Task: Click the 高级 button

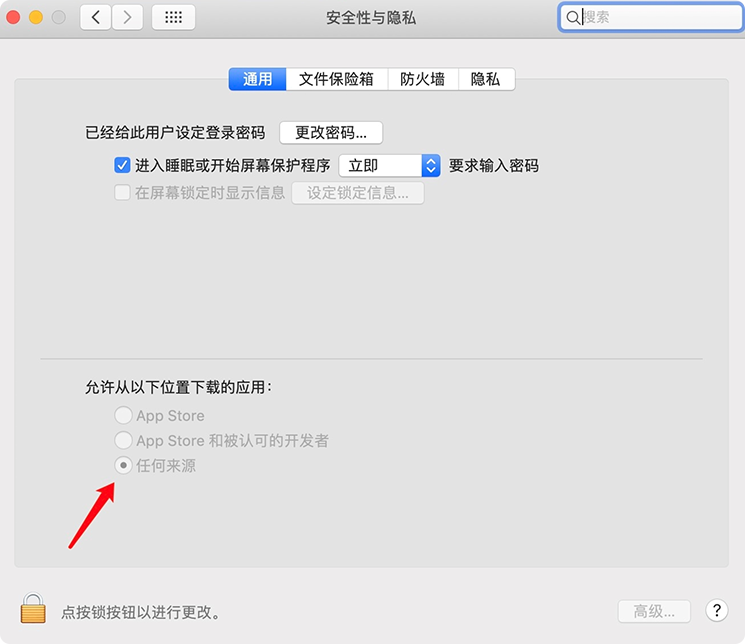Action: (x=654, y=611)
